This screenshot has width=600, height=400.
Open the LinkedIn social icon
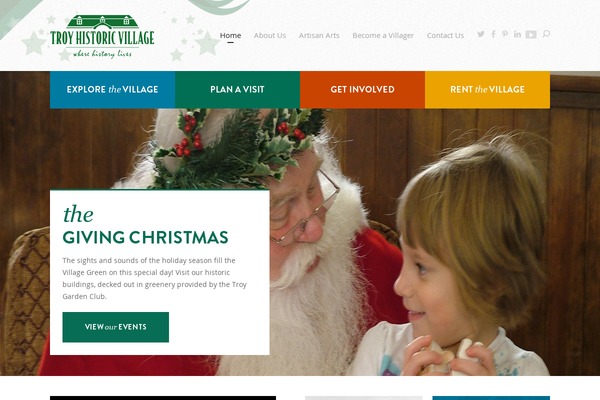(517, 34)
